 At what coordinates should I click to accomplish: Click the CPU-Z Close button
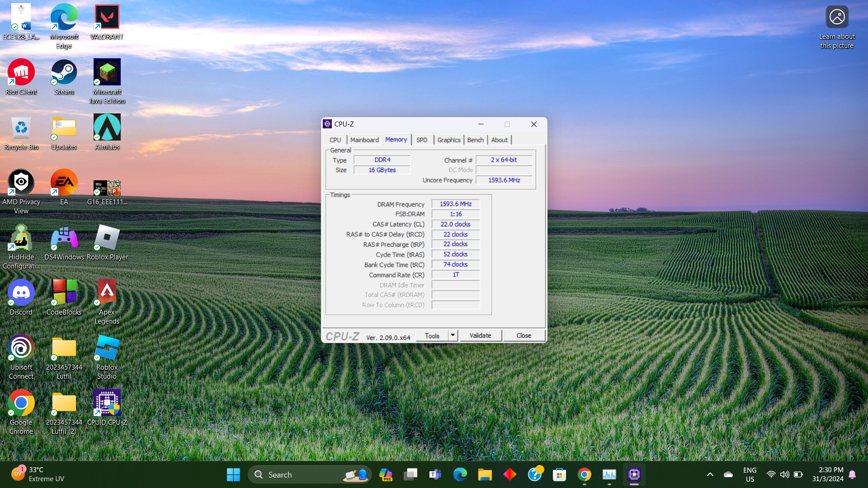(524, 335)
